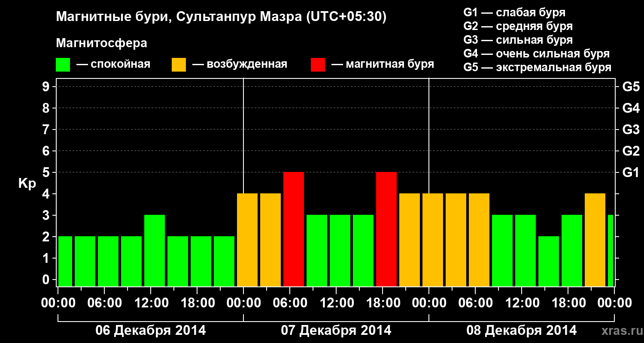
Task: Click the '— магнитная буря' legend label
Action: 383,65
